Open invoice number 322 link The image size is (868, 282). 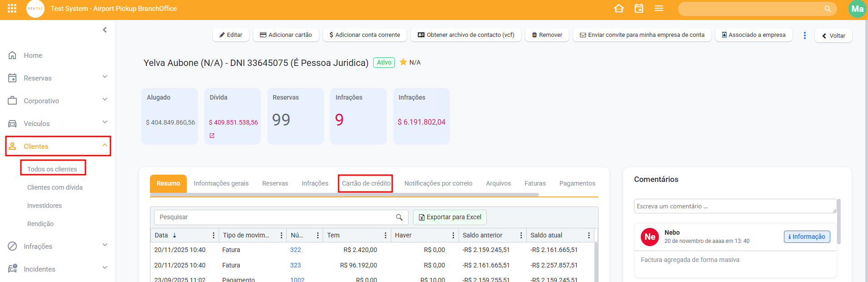click(x=295, y=250)
